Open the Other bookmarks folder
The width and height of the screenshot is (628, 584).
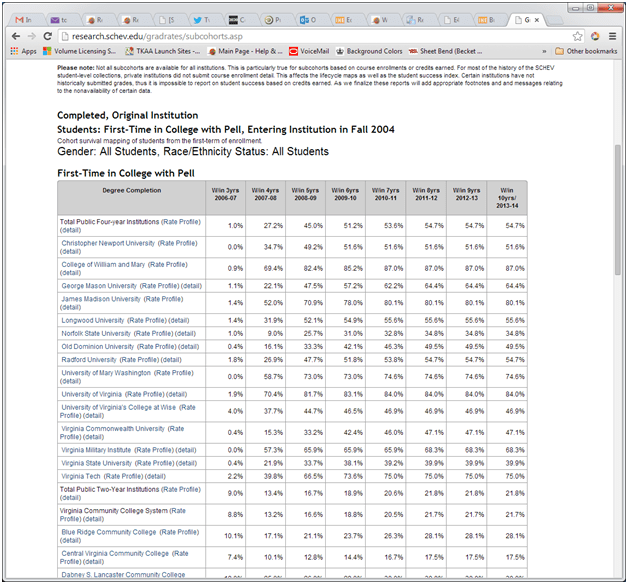(590, 50)
